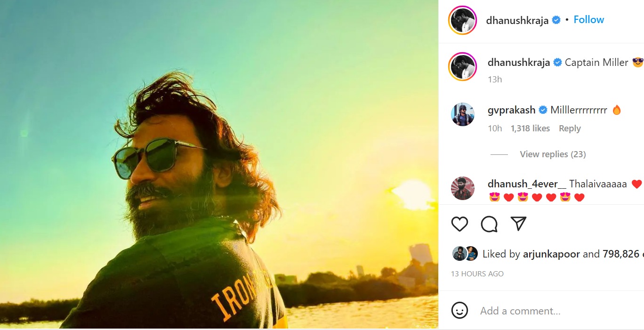Image resolution: width=644 pixels, height=330 pixels.
Task: Reply to gvprakash's comment
Action: [x=570, y=129]
